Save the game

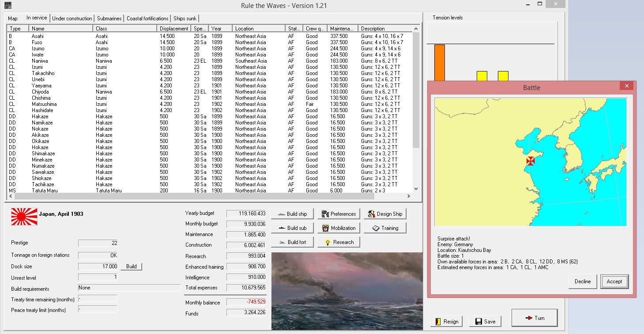click(x=485, y=322)
